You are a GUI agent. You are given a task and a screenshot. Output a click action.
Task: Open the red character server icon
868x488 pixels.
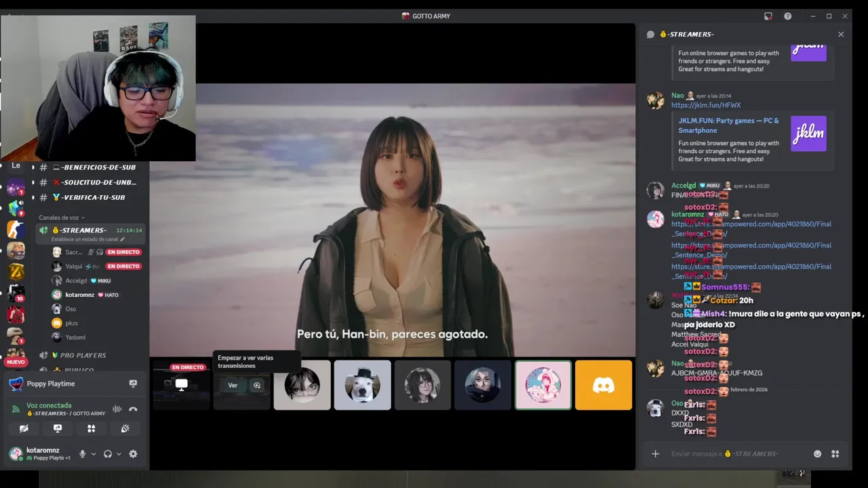[16, 314]
